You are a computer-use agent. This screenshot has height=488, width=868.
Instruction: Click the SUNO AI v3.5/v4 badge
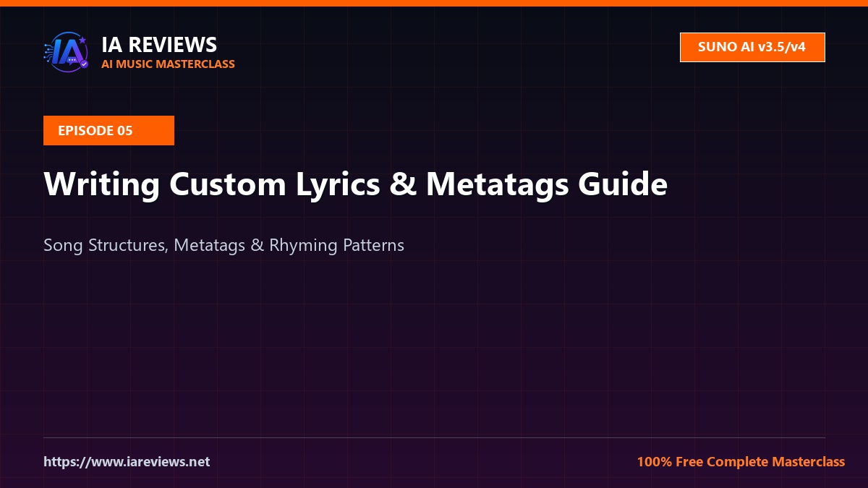pyautogui.click(x=752, y=48)
